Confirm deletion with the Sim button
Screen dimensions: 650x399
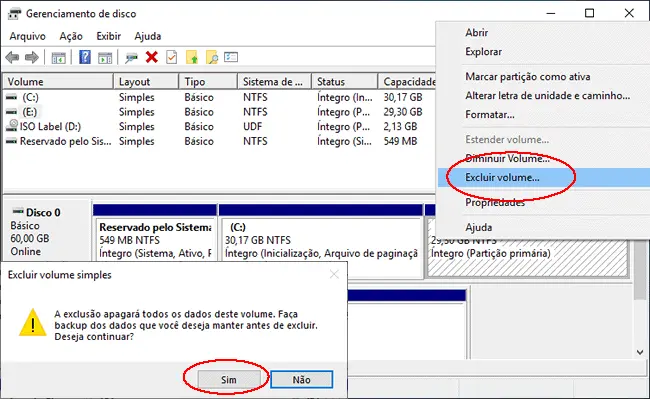click(x=229, y=380)
